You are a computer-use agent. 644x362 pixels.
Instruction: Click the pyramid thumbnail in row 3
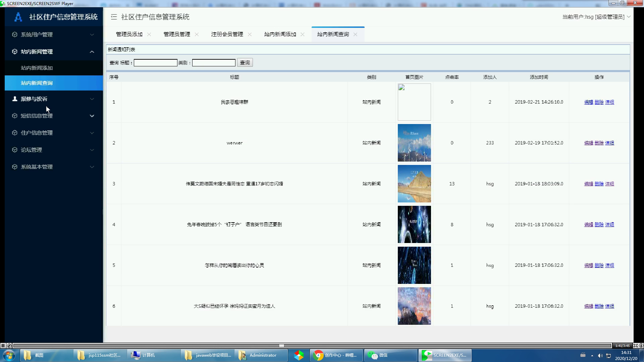point(414,184)
